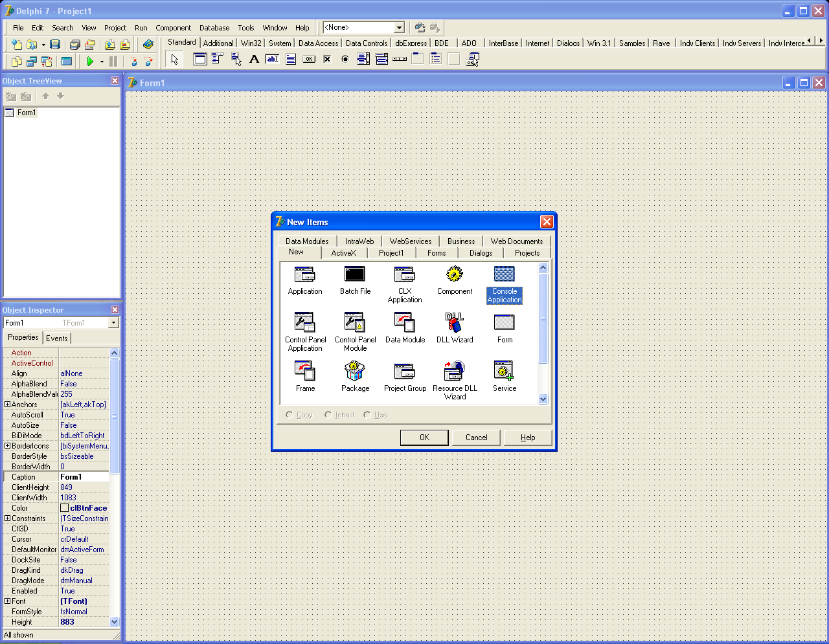Select the ComboBox component in palette
Screen dimensions: 829x644
click(381, 59)
